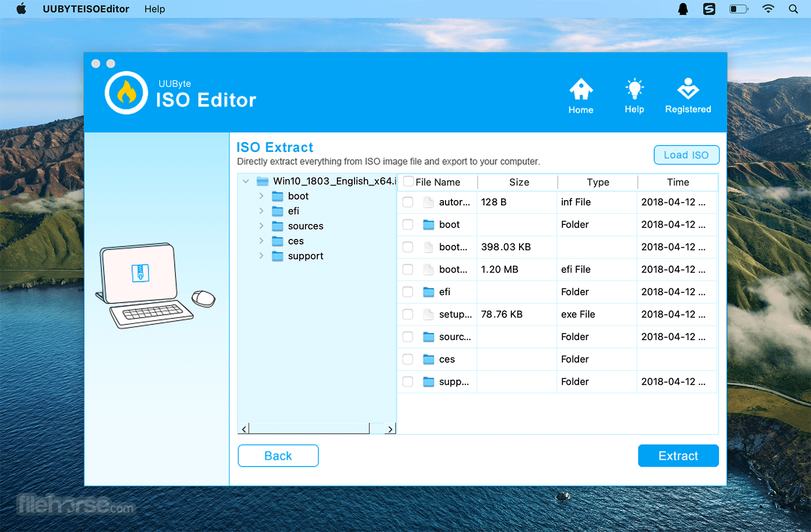Click the tree horizontal scrollbar thumb
This screenshot has width=811, height=532.
309,429
